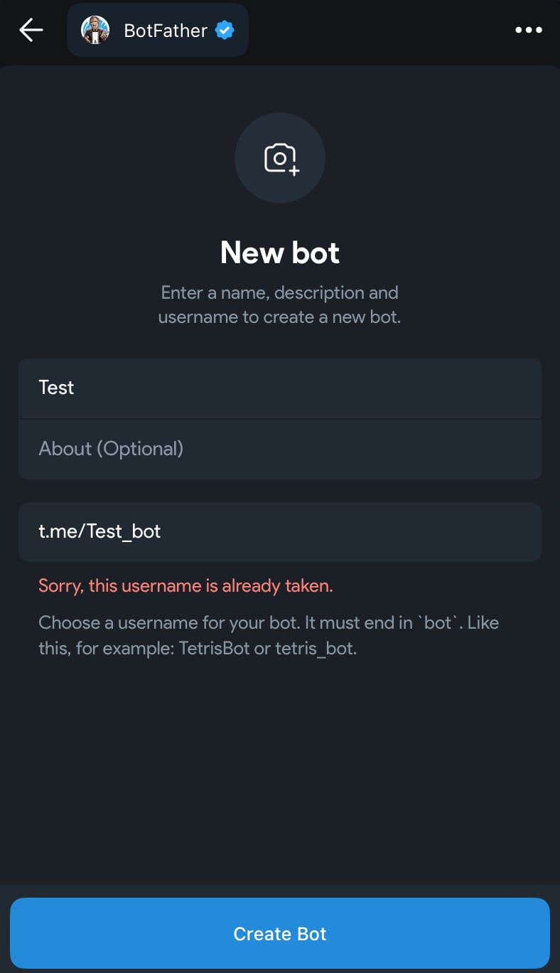
Task: Go back using the left arrow
Action: (x=31, y=30)
